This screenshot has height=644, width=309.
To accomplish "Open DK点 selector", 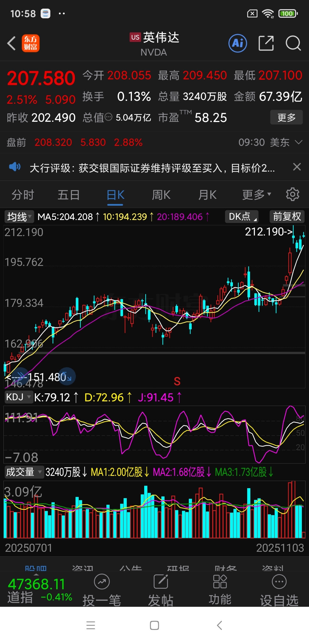I will pyautogui.click(x=242, y=217).
